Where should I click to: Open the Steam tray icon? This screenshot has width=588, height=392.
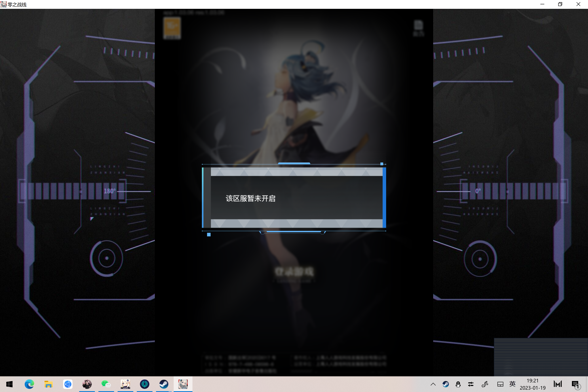click(x=446, y=384)
